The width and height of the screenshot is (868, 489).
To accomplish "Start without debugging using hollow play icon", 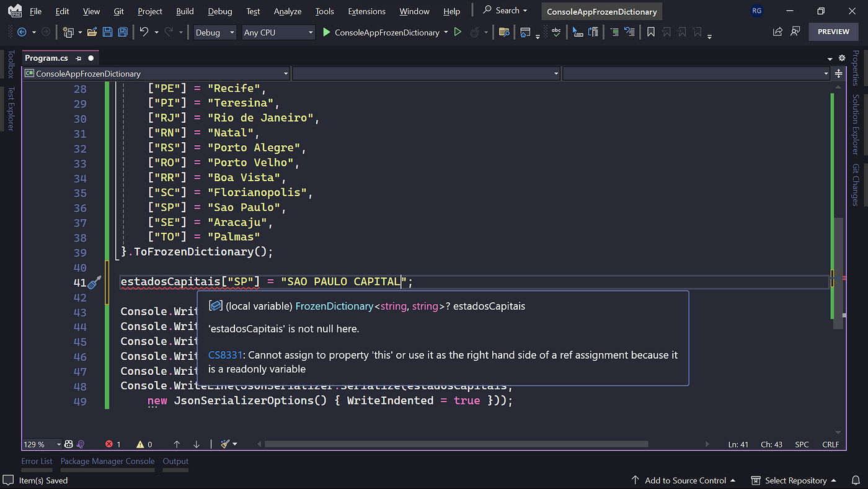I will pos(458,32).
